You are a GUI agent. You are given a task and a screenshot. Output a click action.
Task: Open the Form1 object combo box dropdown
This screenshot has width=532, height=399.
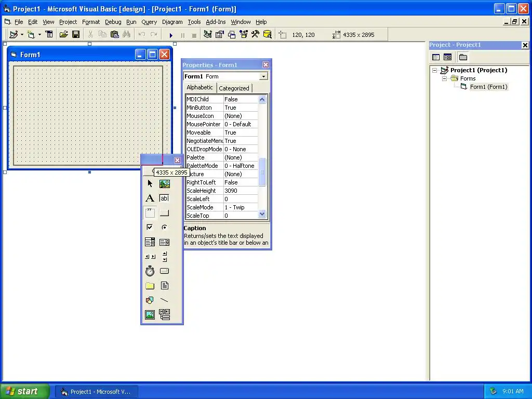263,76
